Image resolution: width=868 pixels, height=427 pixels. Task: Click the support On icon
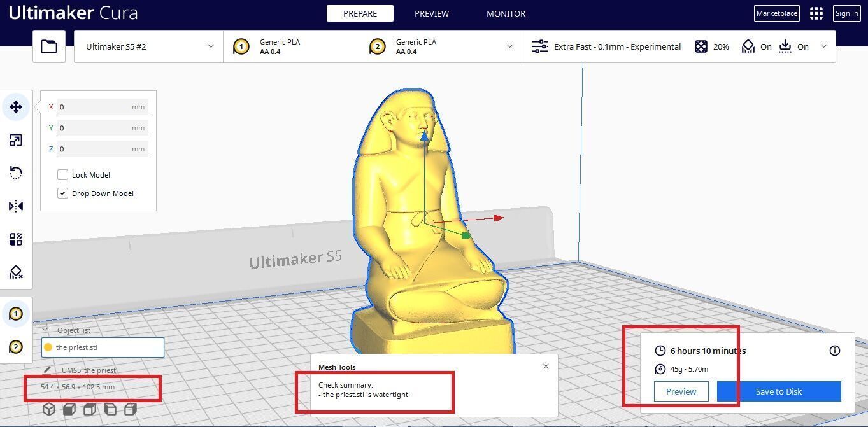[x=748, y=46]
